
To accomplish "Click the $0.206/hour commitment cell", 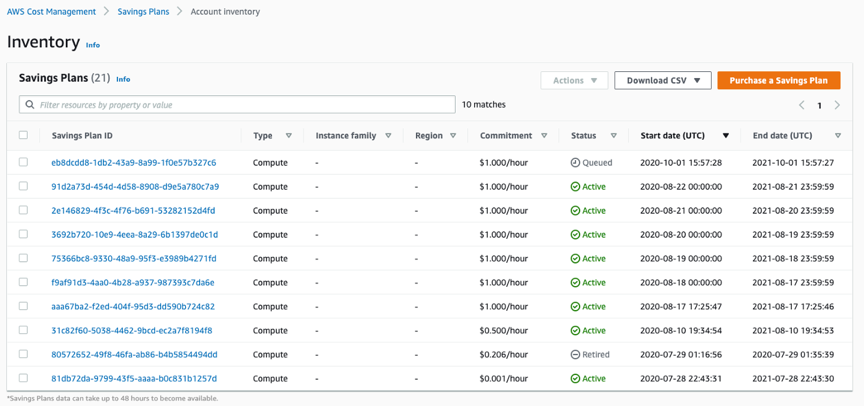I will 503,355.
